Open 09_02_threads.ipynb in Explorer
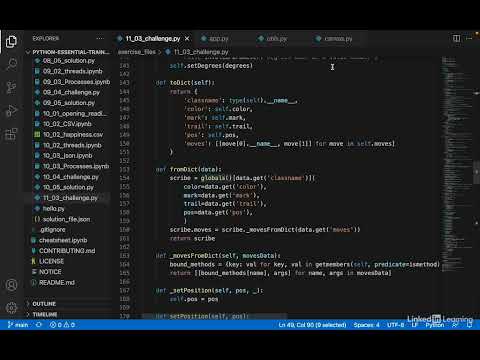This screenshot has height=360, width=480. 72,71
